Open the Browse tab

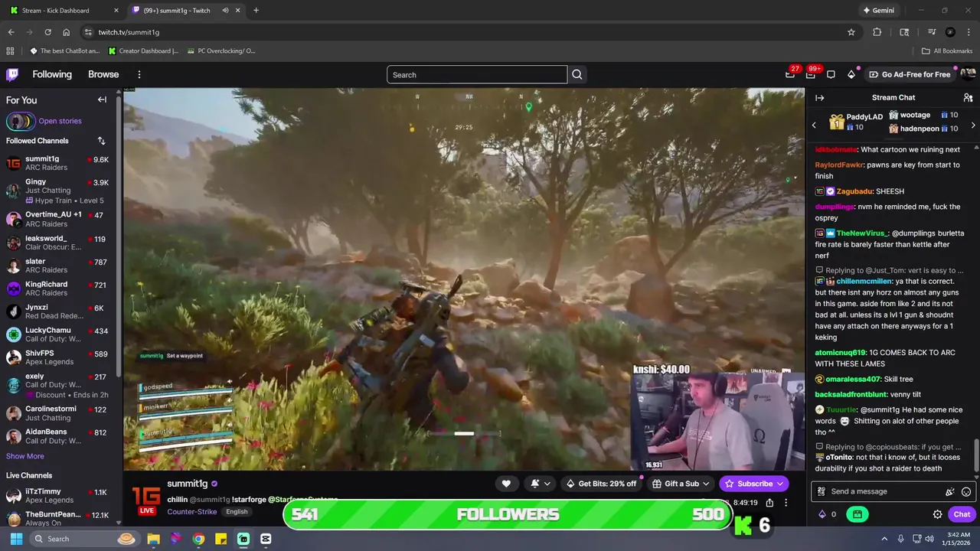click(103, 74)
